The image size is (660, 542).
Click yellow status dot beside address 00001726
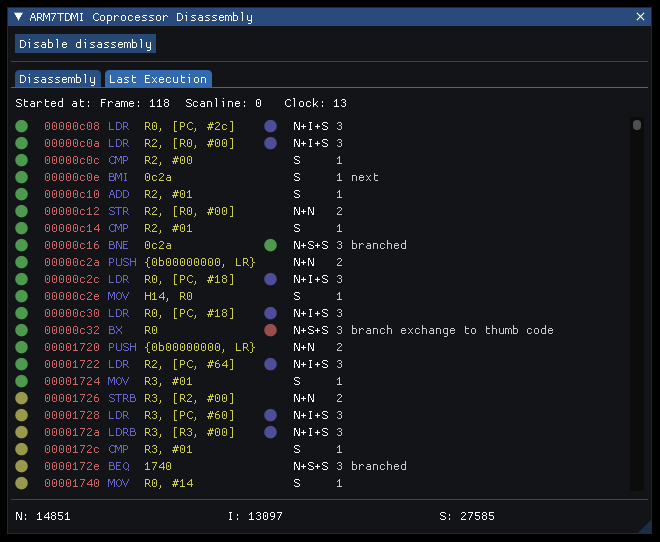click(x=21, y=398)
